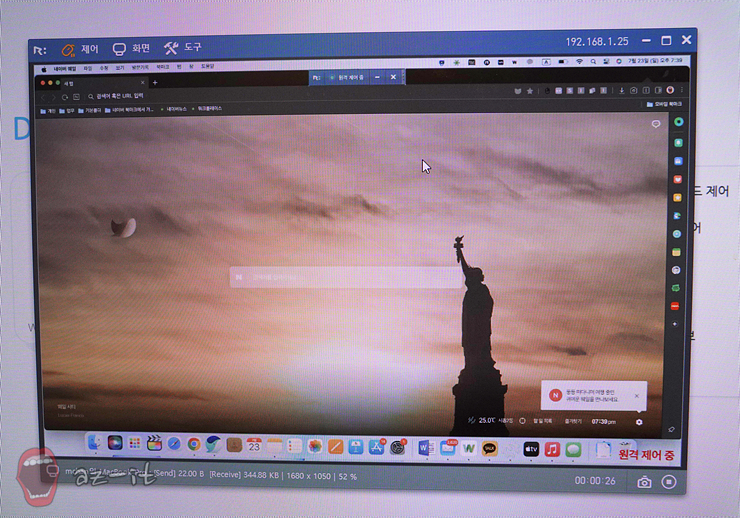Viewport: 740px width, 518px height.
Task: Click the speech bubble icon on the new tab page
Action: [656, 124]
